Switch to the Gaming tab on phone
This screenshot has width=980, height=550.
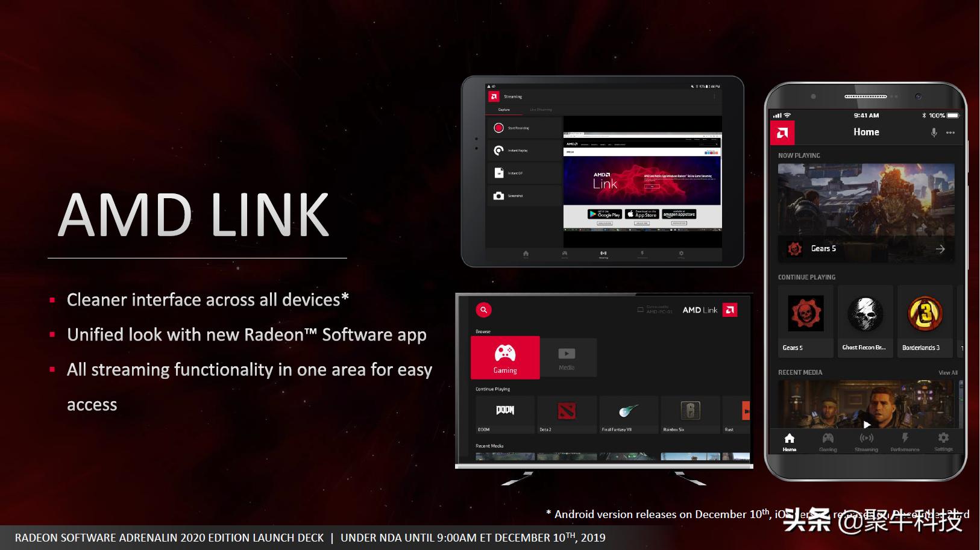click(x=828, y=442)
